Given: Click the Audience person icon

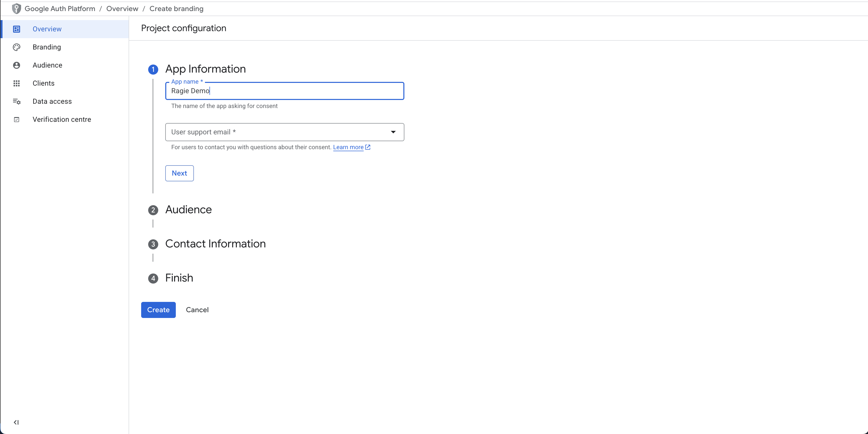Looking at the screenshot, I should [17, 65].
